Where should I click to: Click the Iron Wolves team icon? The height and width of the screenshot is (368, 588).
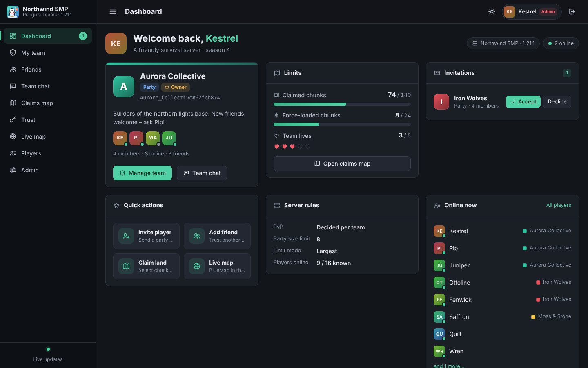(x=441, y=102)
